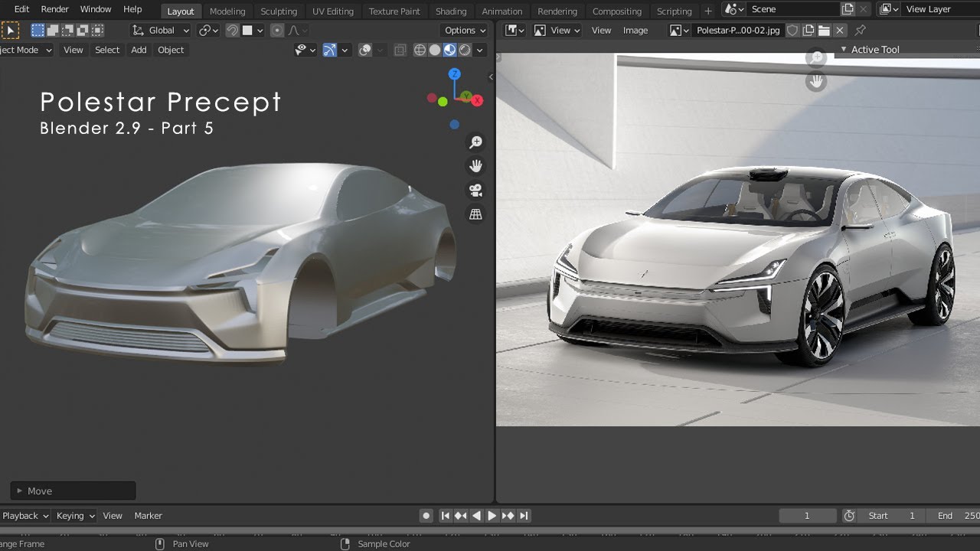Pin the image in editor
Image resolution: width=980 pixels, height=551 pixels.
[861, 31]
